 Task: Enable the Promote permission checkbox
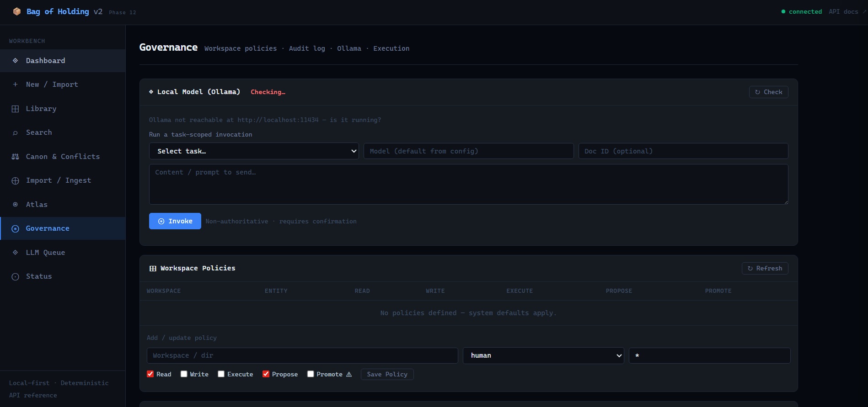(x=311, y=374)
